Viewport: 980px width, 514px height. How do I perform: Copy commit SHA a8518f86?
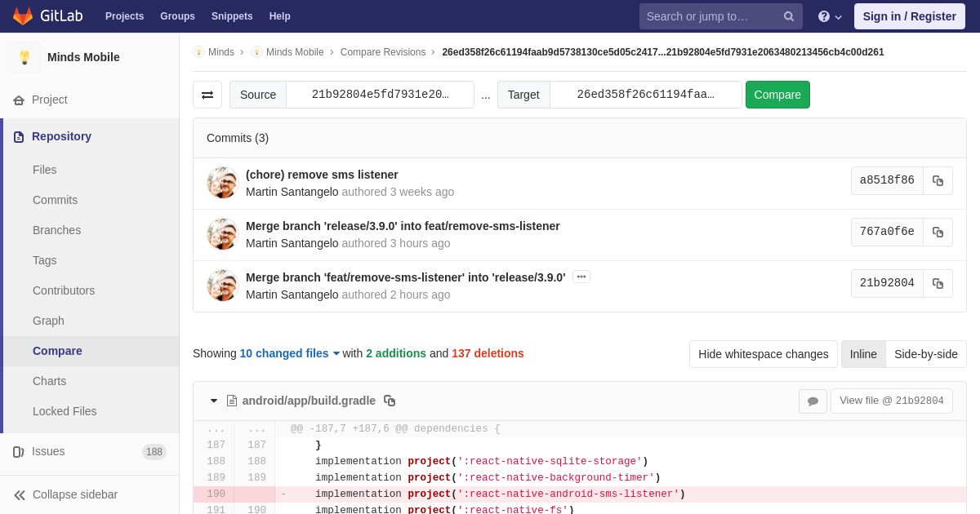coord(938,181)
